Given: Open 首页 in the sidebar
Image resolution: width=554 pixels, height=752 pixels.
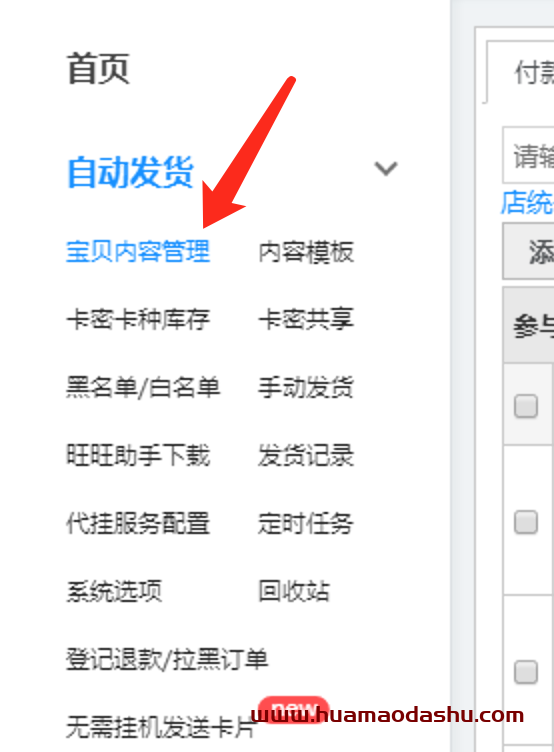Looking at the screenshot, I should 98,69.
